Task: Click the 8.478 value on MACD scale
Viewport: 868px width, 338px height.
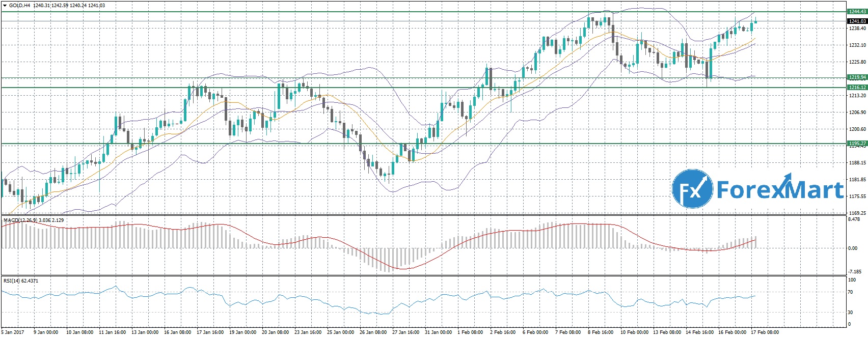Action: tap(854, 234)
